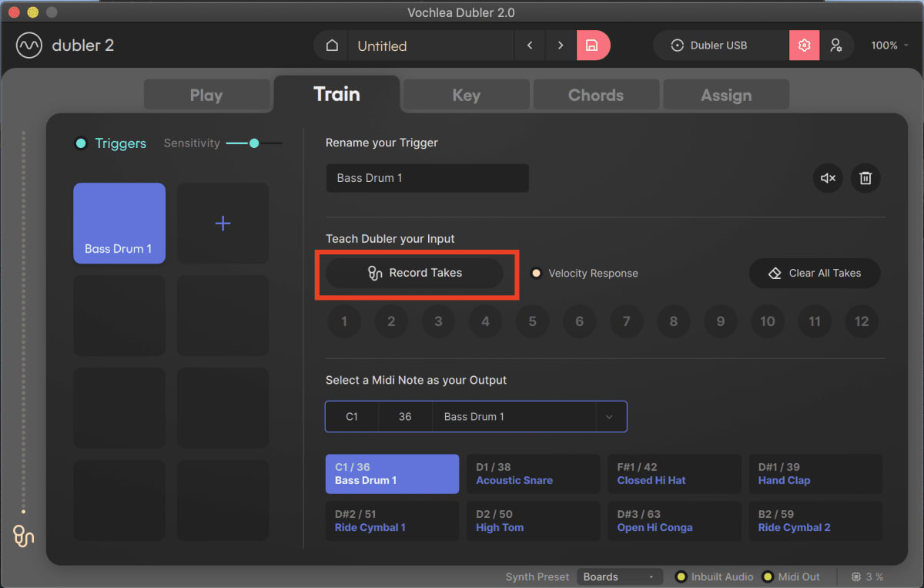Image resolution: width=924 pixels, height=588 pixels.
Task: Delete the trigger using the trash icon
Action: pos(865,178)
